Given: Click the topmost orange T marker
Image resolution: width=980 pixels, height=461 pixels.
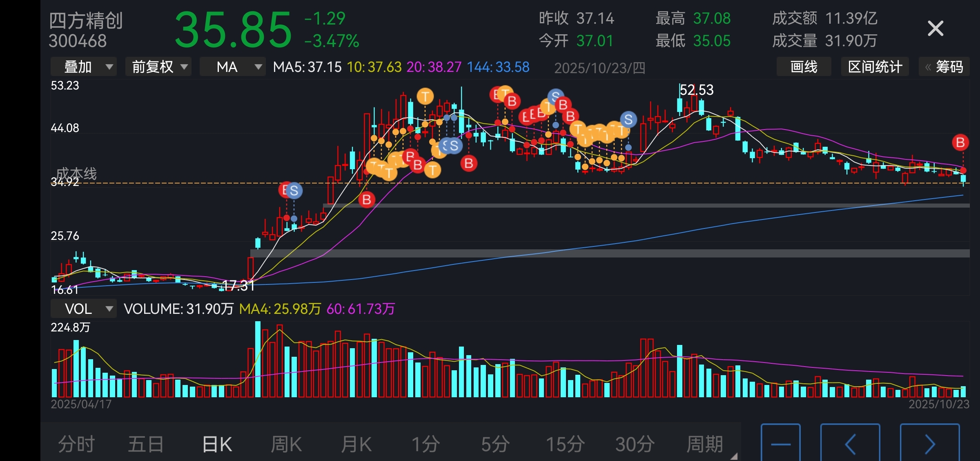Looking at the screenshot, I should coord(425,96).
